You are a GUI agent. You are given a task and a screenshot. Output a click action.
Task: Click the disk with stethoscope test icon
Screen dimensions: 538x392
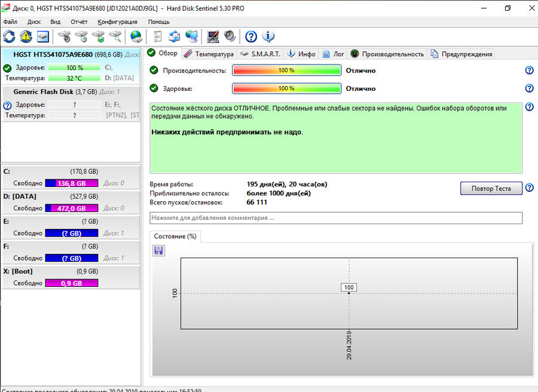click(64, 36)
